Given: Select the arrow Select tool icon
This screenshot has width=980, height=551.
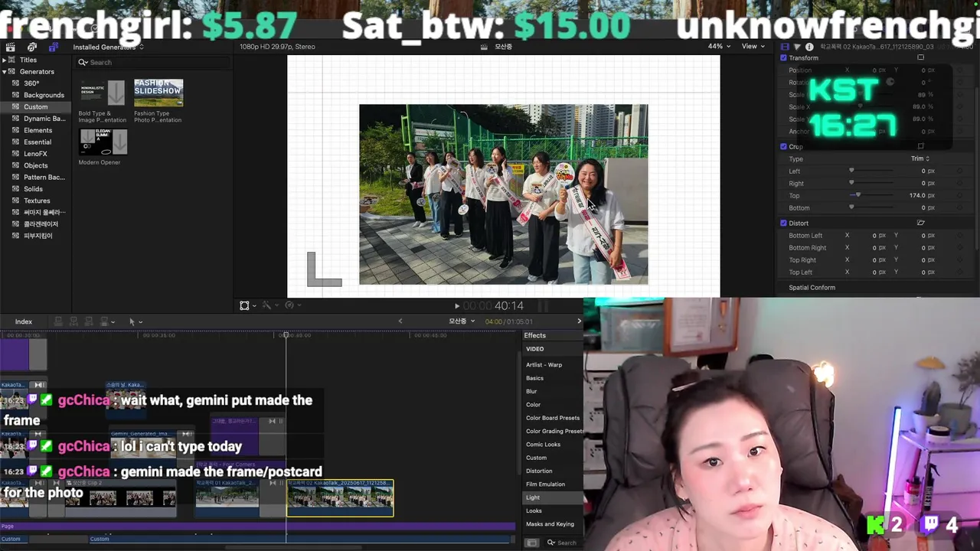Looking at the screenshot, I should pos(132,321).
